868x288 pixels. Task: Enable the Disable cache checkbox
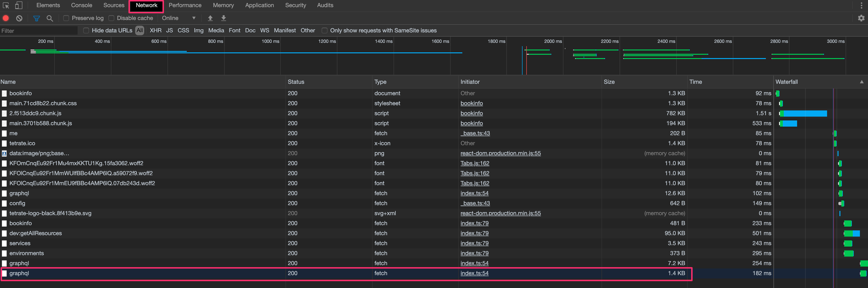coord(111,18)
